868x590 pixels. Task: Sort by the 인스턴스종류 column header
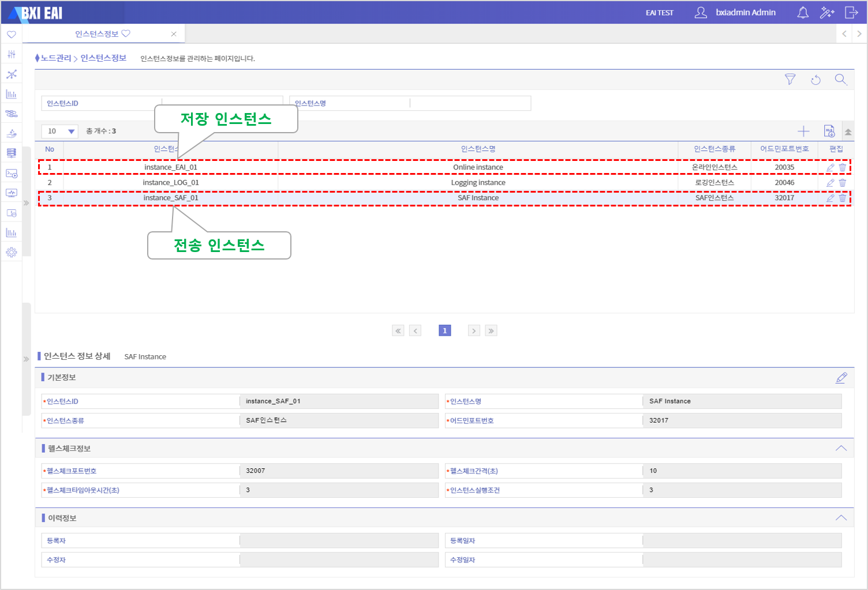tap(714, 149)
